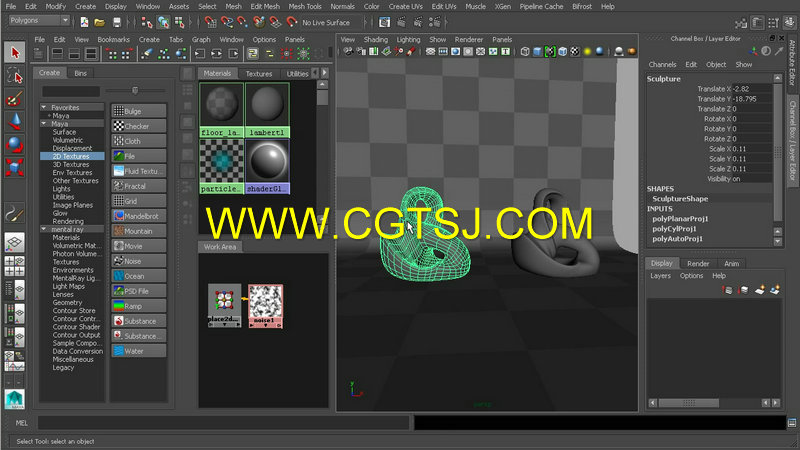Create a Water texture node
The width and height of the screenshot is (800, 450).
tap(139, 351)
